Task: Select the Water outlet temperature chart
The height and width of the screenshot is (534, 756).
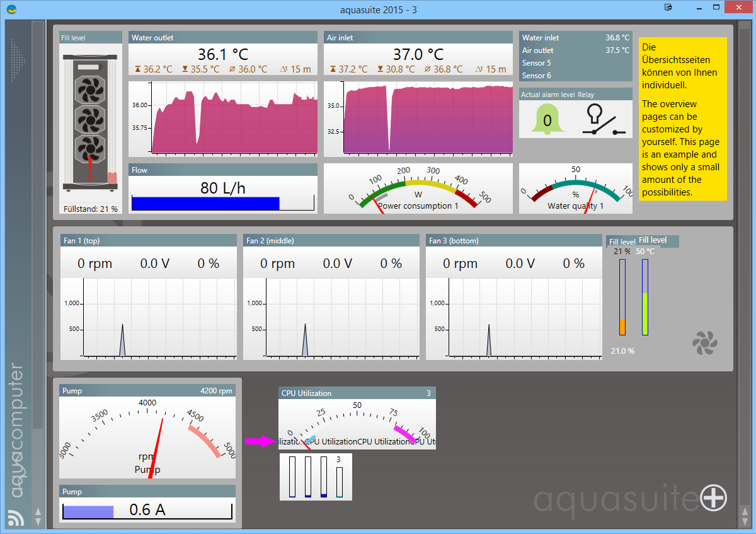Action: click(x=223, y=119)
